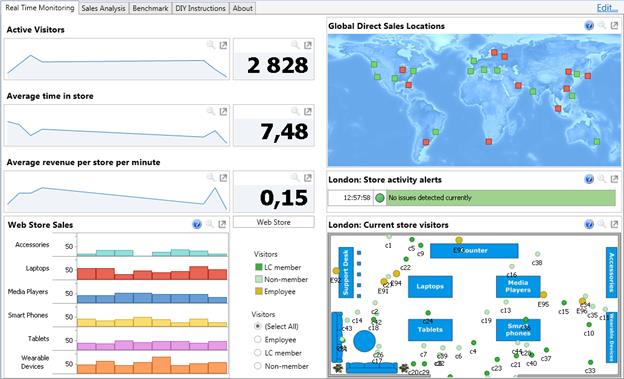Click the Laptops sales bar chart row
Image resolution: width=624 pixels, height=379 pixels.
click(152, 272)
